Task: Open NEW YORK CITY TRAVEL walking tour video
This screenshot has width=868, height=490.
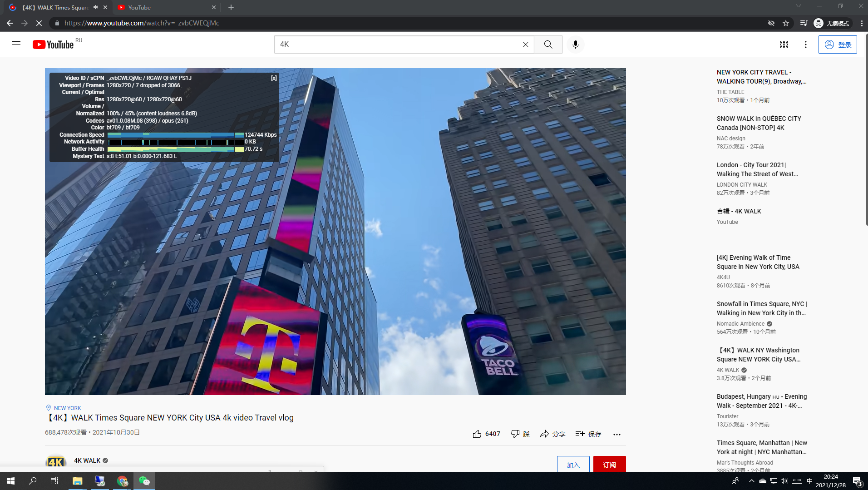Action: (761, 77)
